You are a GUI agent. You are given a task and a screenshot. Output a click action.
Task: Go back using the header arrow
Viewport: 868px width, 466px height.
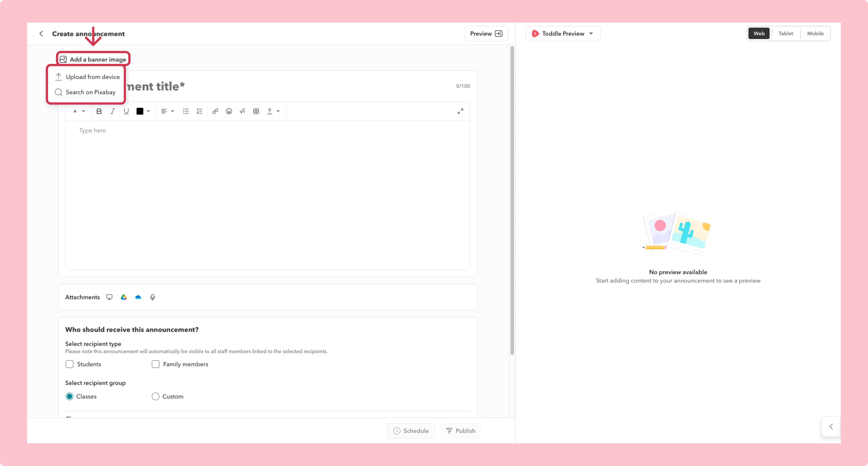click(x=41, y=33)
